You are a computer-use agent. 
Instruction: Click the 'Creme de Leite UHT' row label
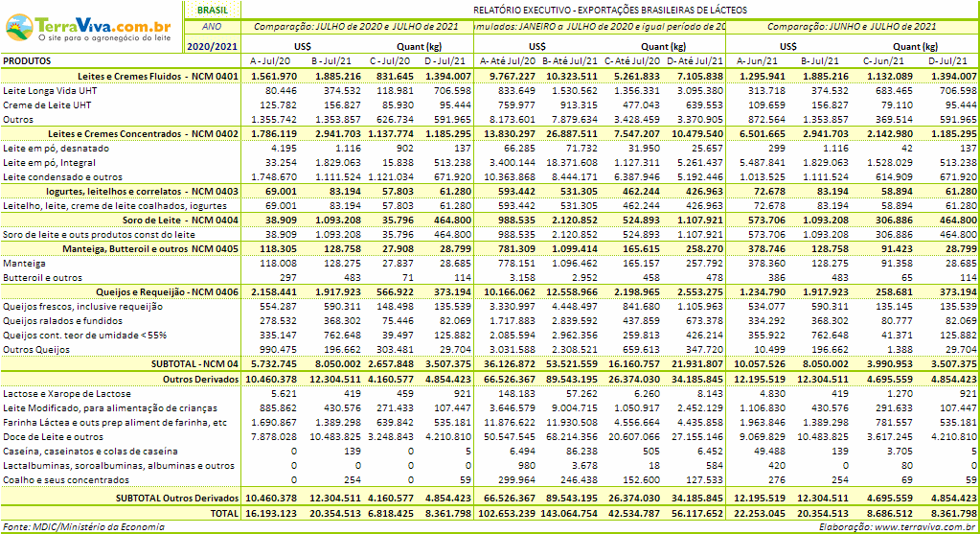point(47,105)
